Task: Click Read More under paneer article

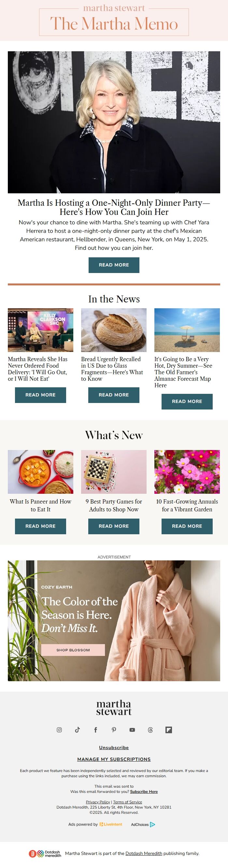Action: (x=40, y=526)
